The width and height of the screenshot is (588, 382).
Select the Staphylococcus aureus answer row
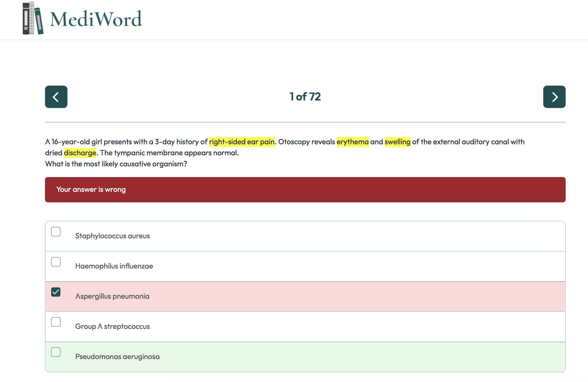(x=305, y=236)
